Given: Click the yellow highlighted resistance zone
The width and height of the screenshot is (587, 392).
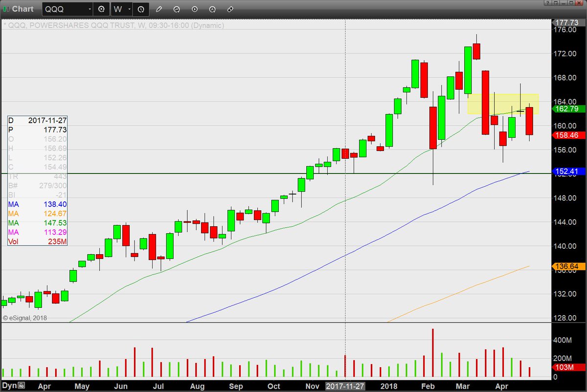Looking at the screenshot, I should pos(503,104).
